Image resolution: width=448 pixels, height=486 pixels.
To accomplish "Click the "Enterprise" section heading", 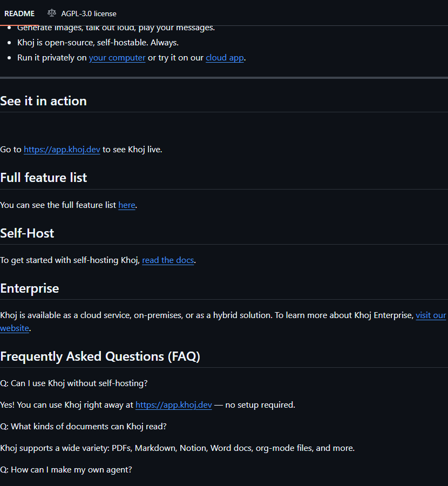I will (x=30, y=288).
